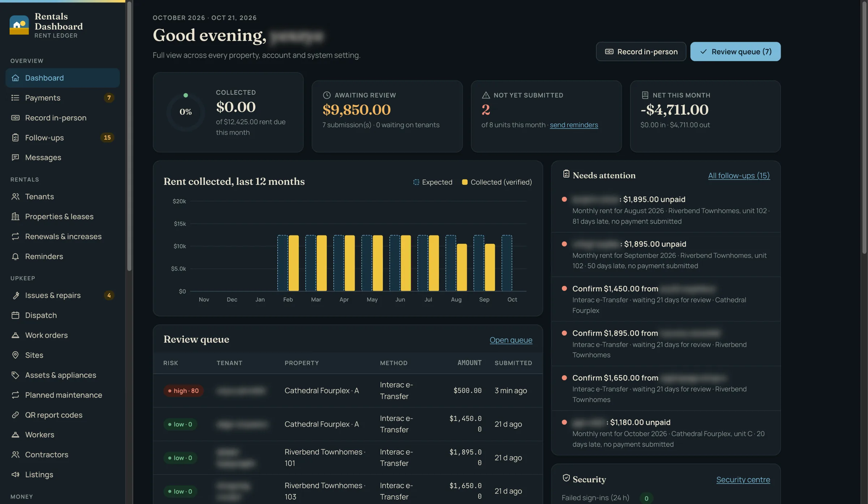Click the Tenants people icon

pos(15,196)
